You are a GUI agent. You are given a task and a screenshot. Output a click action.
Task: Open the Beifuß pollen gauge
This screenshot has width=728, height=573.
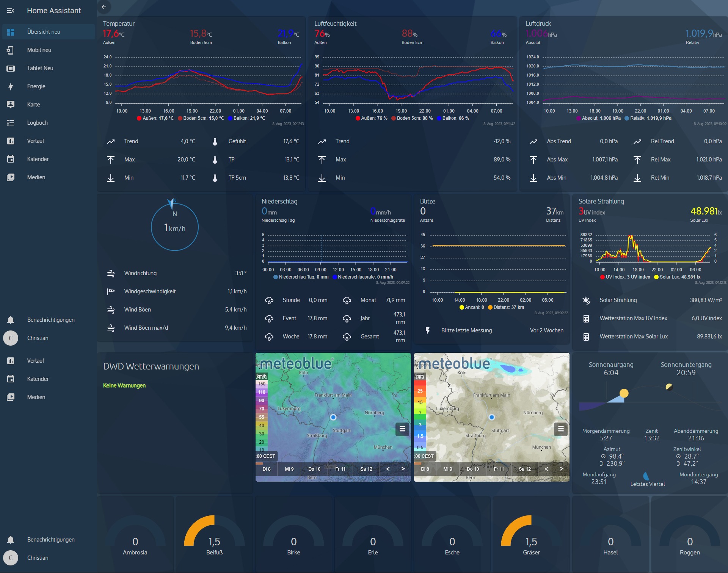214,534
